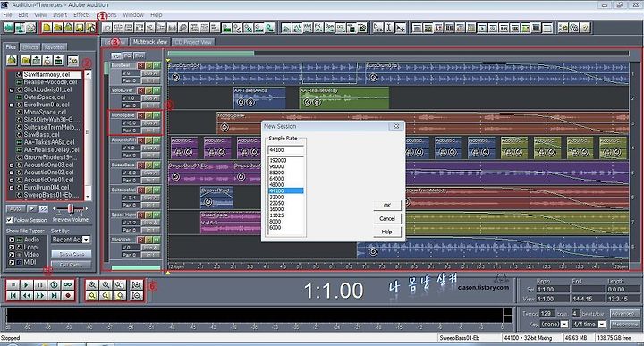Toggle the Audio file type checkbox
Image resolution: width=644 pixels, height=346 pixels.
(12, 240)
